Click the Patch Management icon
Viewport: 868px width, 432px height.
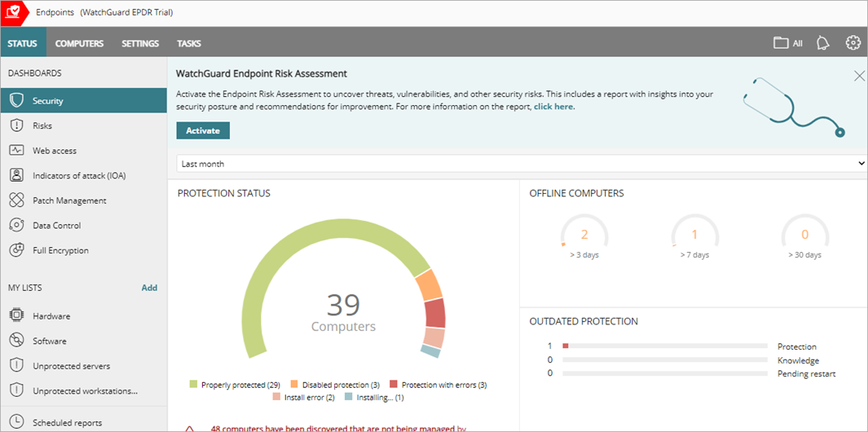click(16, 201)
